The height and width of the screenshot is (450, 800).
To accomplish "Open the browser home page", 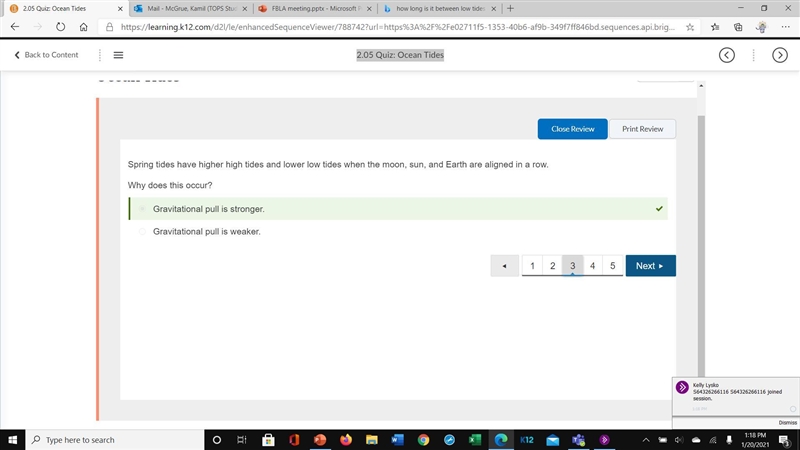I will tap(84, 27).
